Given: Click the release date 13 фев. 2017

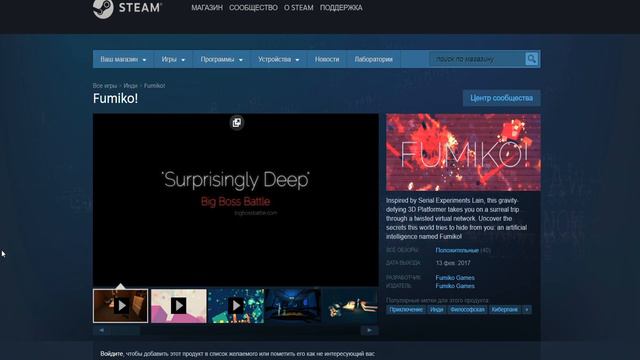Looking at the screenshot, I should point(453,263).
